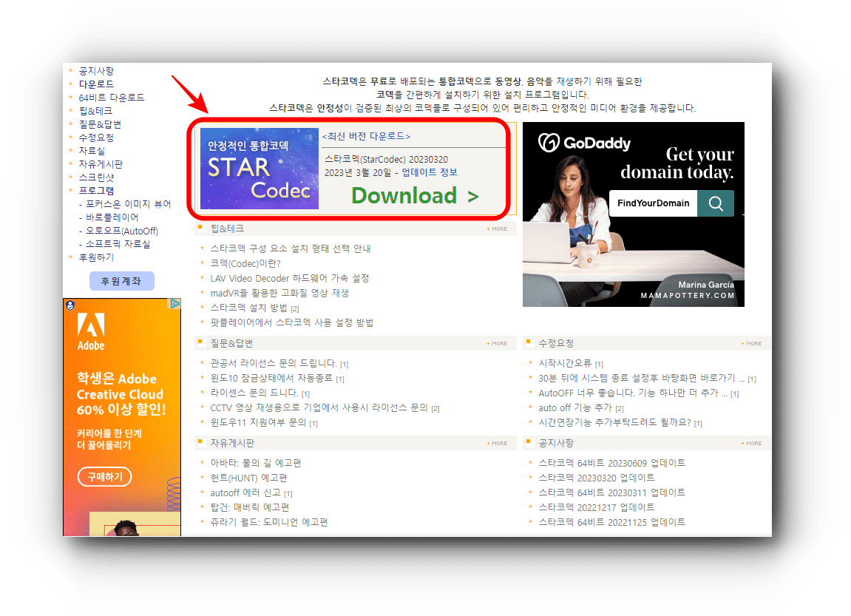Image resolution: width=851 pixels, height=616 pixels.
Task: Open 스타코덱 설치 방법 article
Action: pyautogui.click(x=248, y=308)
